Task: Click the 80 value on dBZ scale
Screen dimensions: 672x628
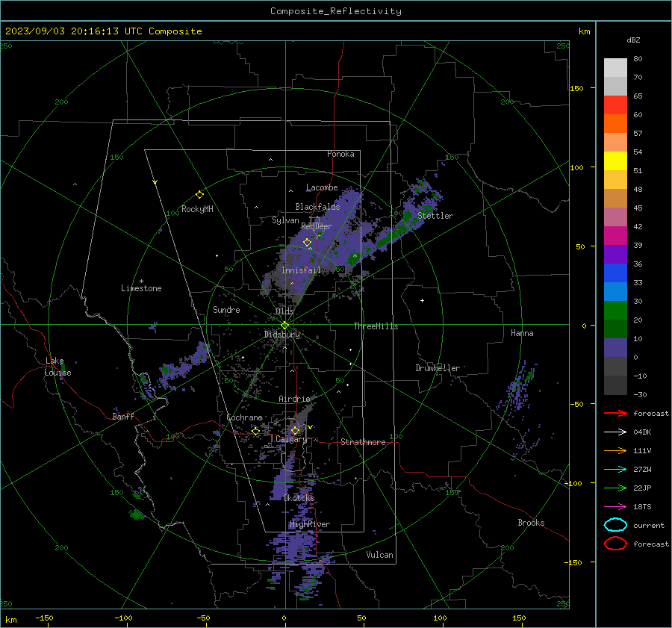Action: point(638,59)
